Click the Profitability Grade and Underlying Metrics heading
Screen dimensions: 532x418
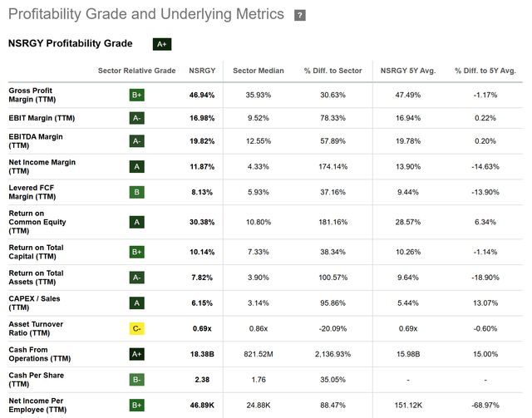(146, 15)
